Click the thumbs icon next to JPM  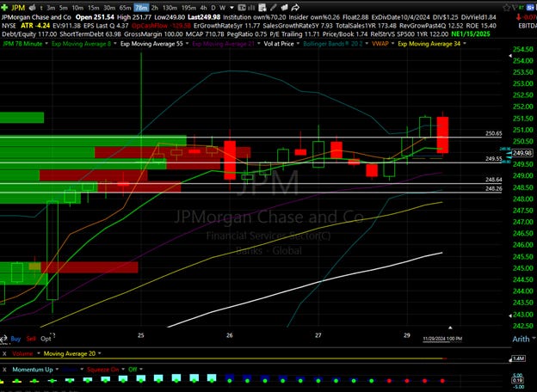coord(32,7)
